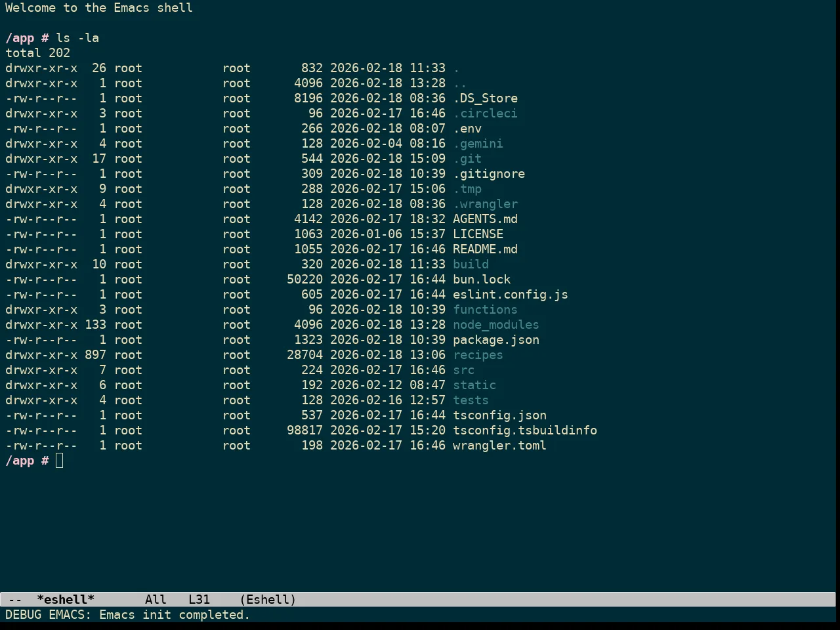
Task: Click the 28704 size of recipes
Action: 304,355
